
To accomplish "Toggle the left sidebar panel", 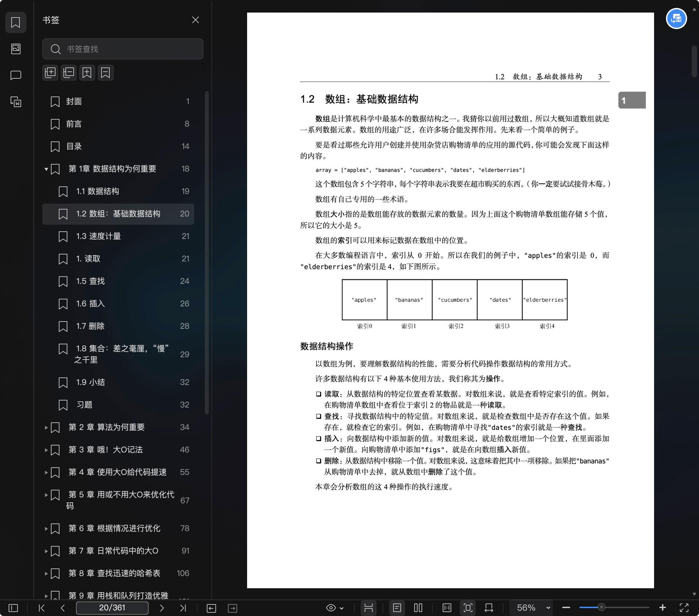I will [x=13, y=608].
